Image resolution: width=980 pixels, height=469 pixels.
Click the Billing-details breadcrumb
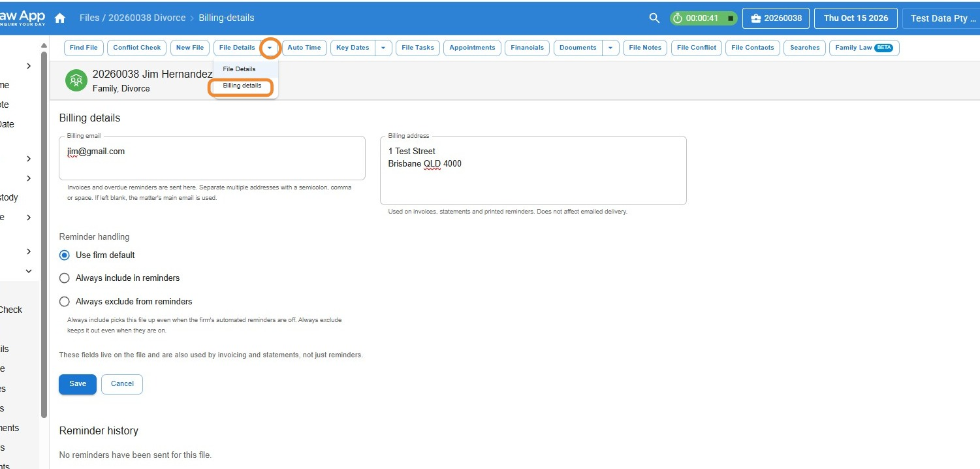coord(227,18)
